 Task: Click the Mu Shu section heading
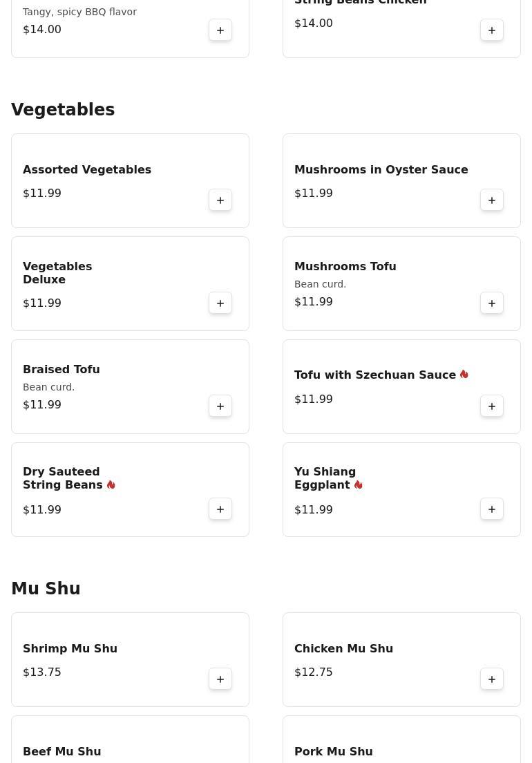(x=46, y=589)
